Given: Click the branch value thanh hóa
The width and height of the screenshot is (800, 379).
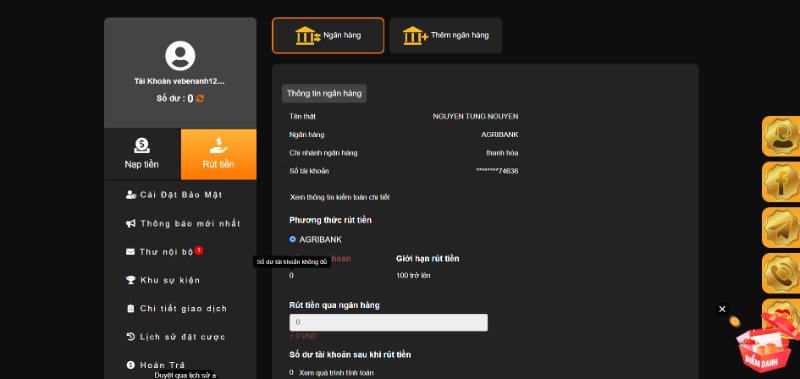Looking at the screenshot, I should click(502, 153).
